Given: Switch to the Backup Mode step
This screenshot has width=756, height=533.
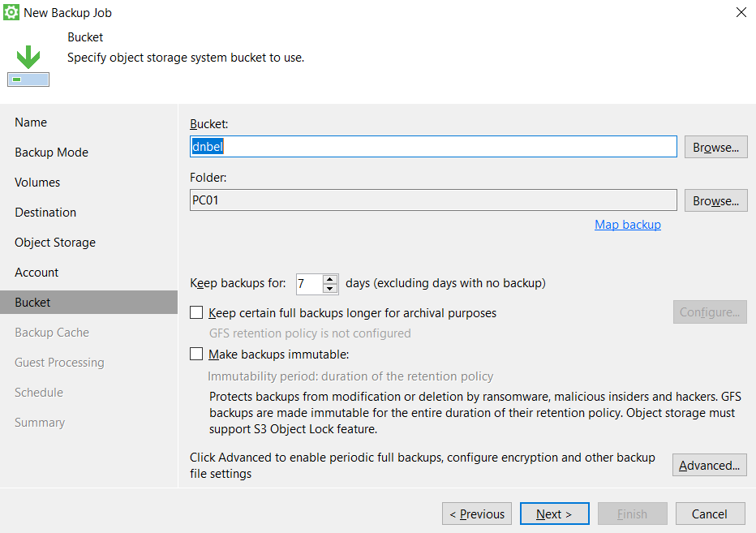Looking at the screenshot, I should click(51, 153).
